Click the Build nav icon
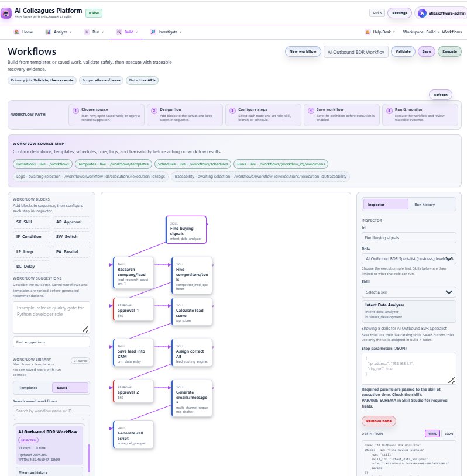 119,32
